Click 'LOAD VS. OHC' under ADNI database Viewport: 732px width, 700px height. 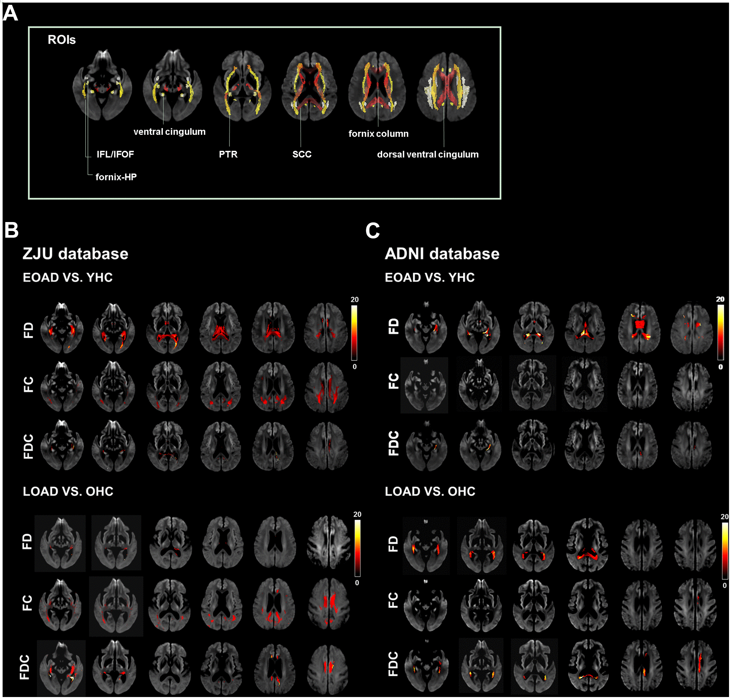click(430, 491)
